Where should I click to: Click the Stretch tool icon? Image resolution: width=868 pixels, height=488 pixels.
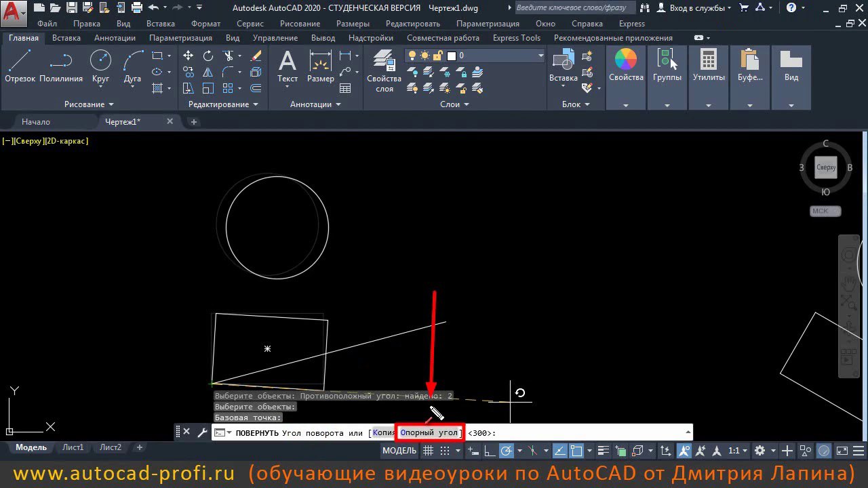189,88
